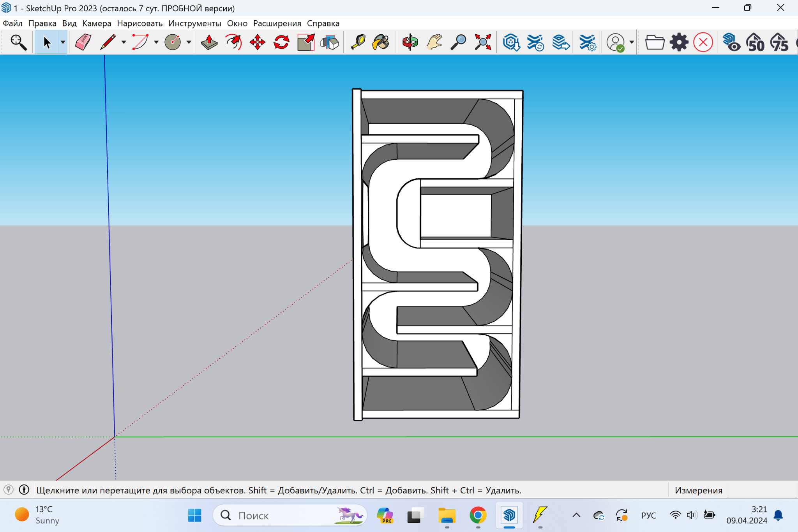The height and width of the screenshot is (532, 798).
Task: Select the Move tool
Action: (x=258, y=42)
